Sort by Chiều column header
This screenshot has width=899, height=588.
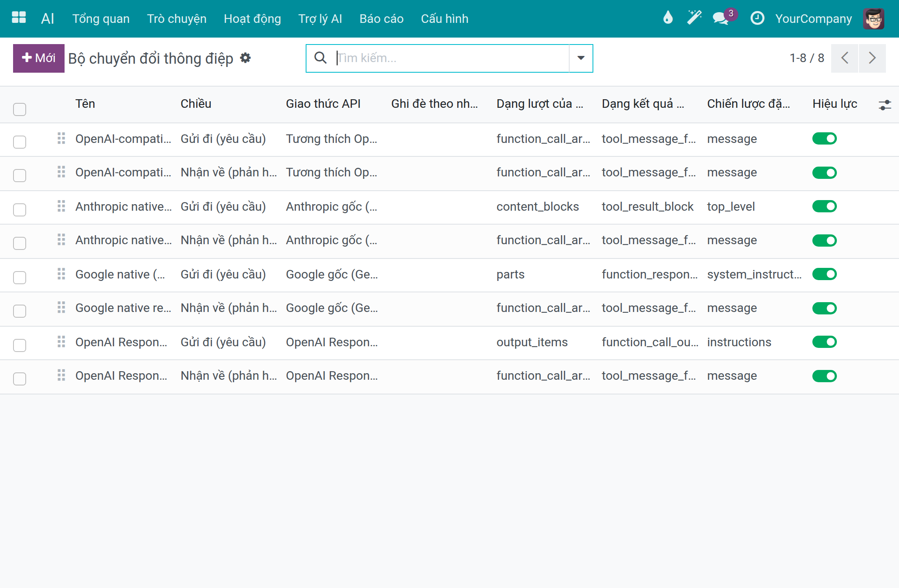196,104
